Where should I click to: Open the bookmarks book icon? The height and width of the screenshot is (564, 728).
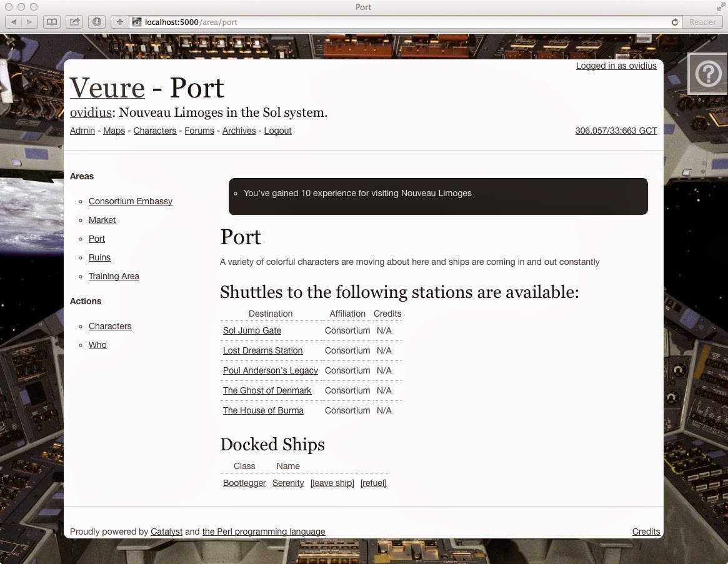pos(52,22)
